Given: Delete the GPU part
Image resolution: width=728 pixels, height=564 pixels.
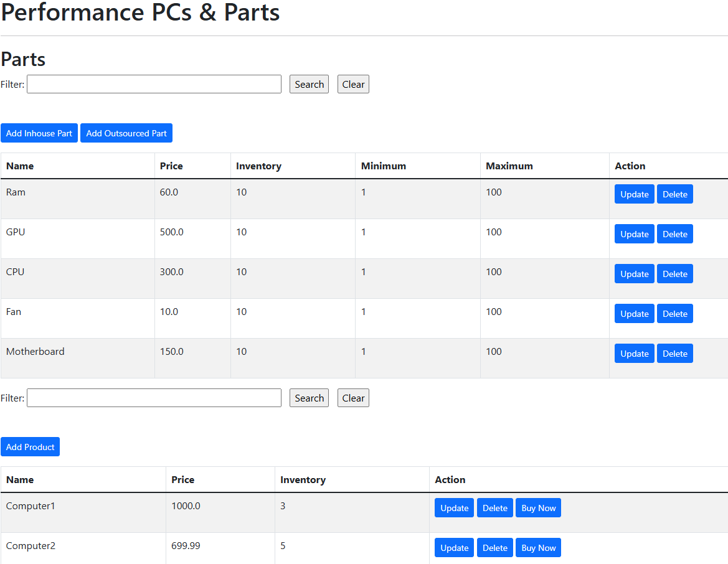Looking at the screenshot, I should click(x=674, y=234).
